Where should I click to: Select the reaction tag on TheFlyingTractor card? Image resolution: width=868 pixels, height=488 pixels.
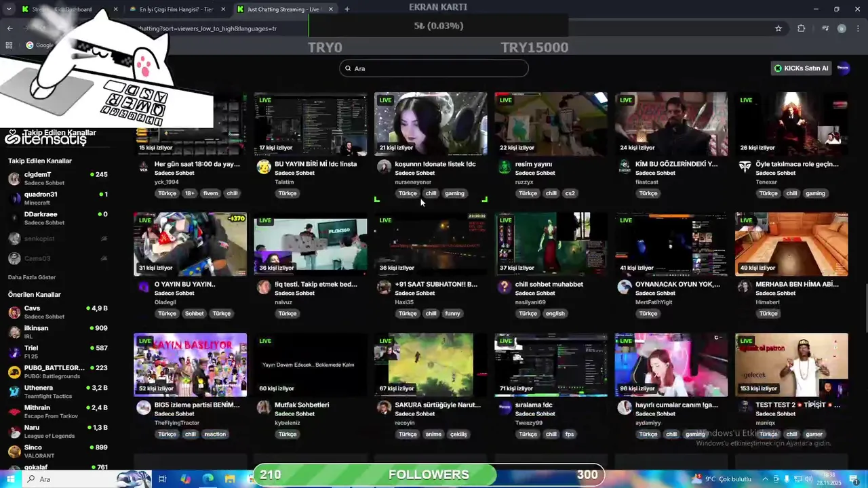(x=215, y=434)
